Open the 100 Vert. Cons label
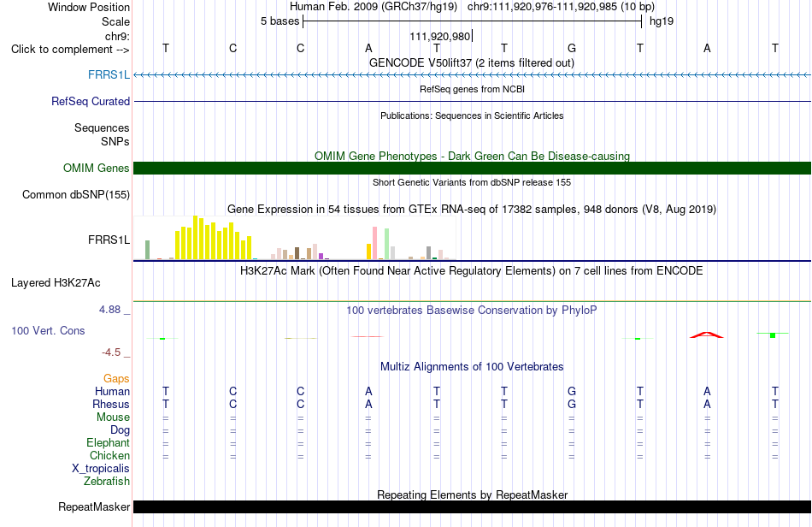812x527 pixels. pyautogui.click(x=48, y=330)
